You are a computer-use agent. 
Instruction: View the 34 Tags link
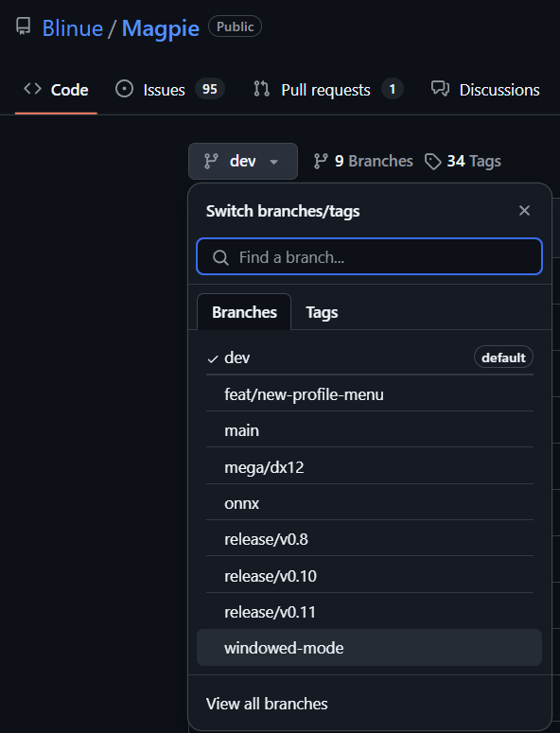click(x=463, y=162)
